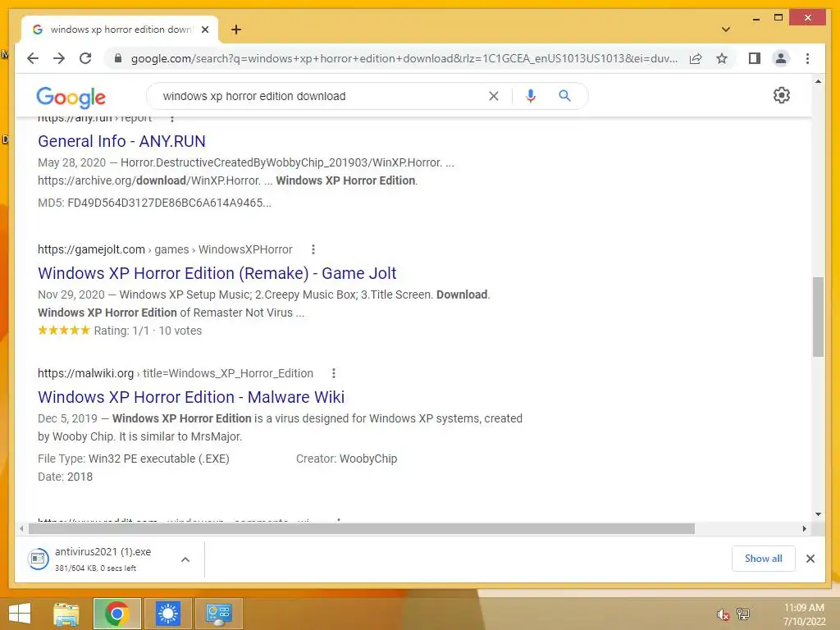Open File Explorer from the taskbar

[66, 614]
